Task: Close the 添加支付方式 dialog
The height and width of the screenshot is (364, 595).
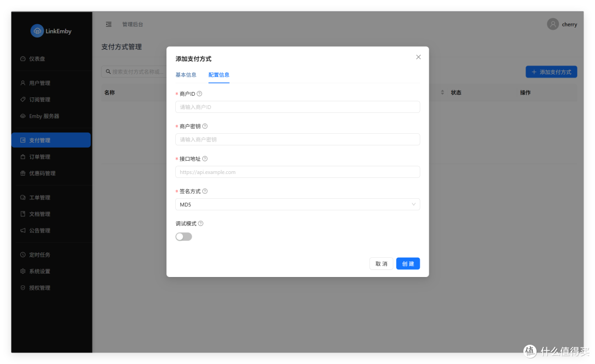Action: pos(418,57)
